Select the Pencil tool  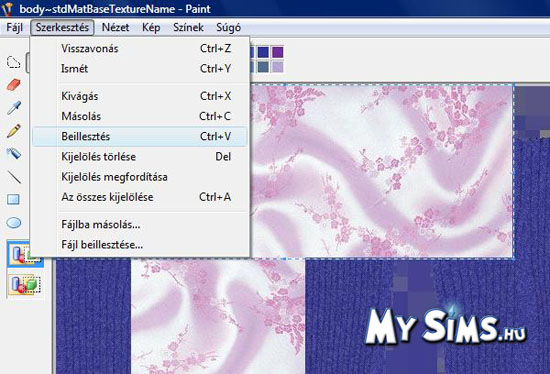click(14, 131)
